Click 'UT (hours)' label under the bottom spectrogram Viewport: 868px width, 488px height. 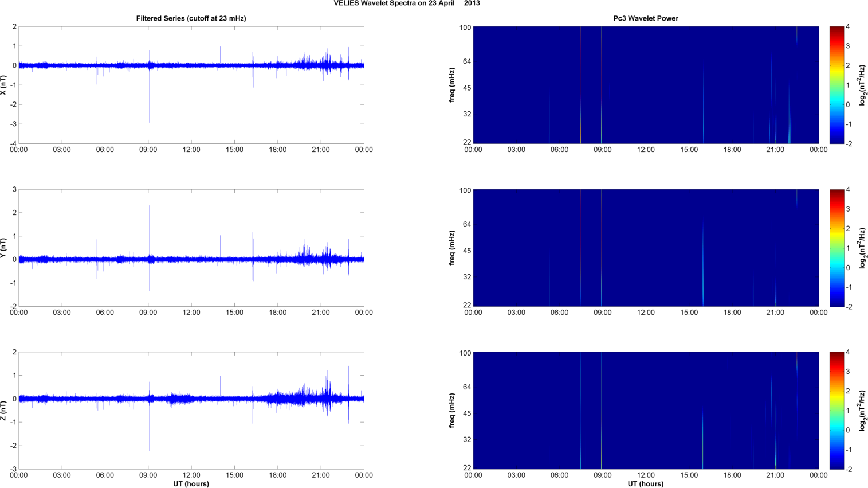(x=646, y=484)
